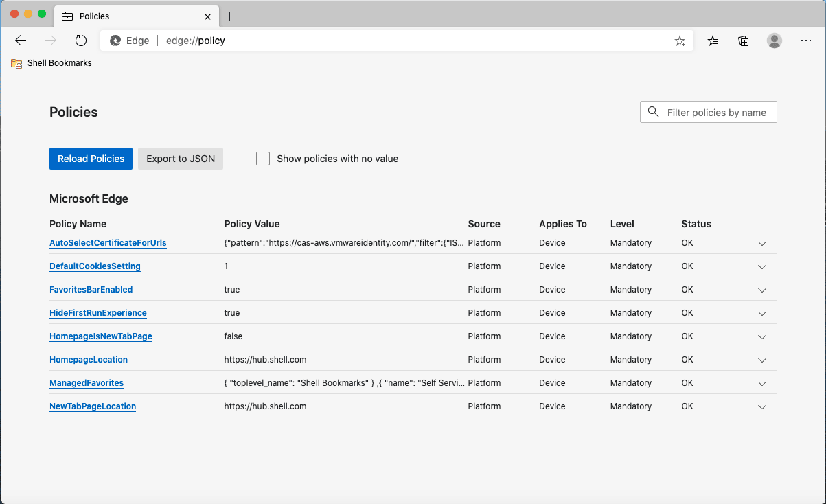The width and height of the screenshot is (826, 504).
Task: Click Platform source in ManagedFavorites row
Action: point(484,383)
